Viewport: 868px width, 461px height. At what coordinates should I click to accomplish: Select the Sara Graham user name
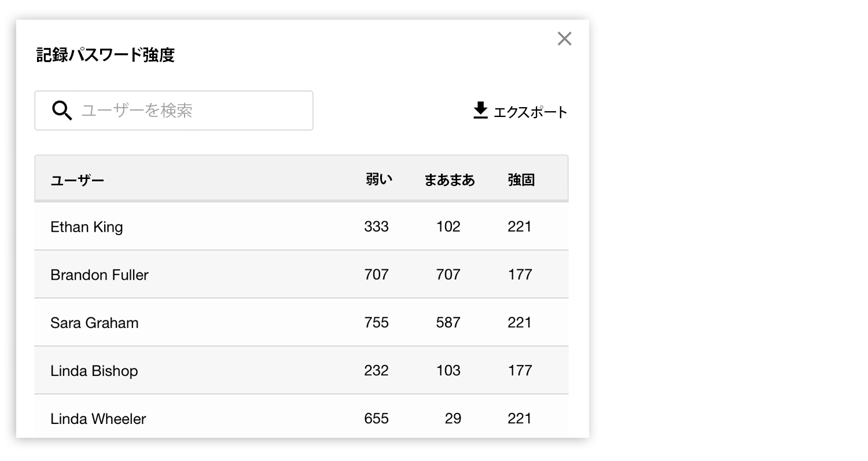click(x=94, y=323)
